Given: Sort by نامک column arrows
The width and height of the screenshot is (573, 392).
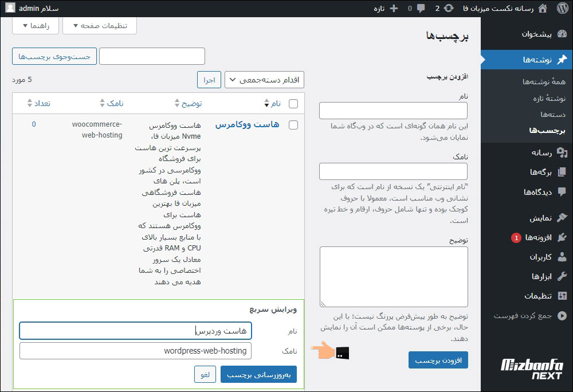Looking at the screenshot, I should pyautogui.click(x=103, y=103).
